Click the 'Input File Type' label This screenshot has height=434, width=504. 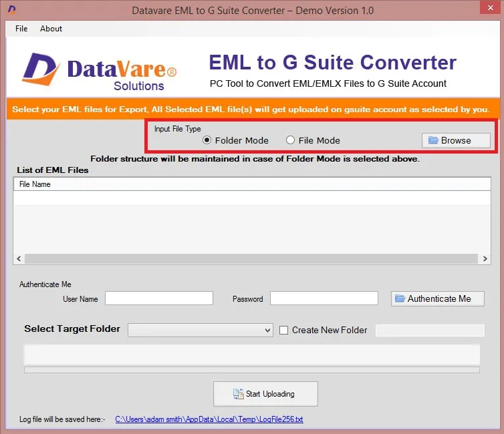click(177, 129)
